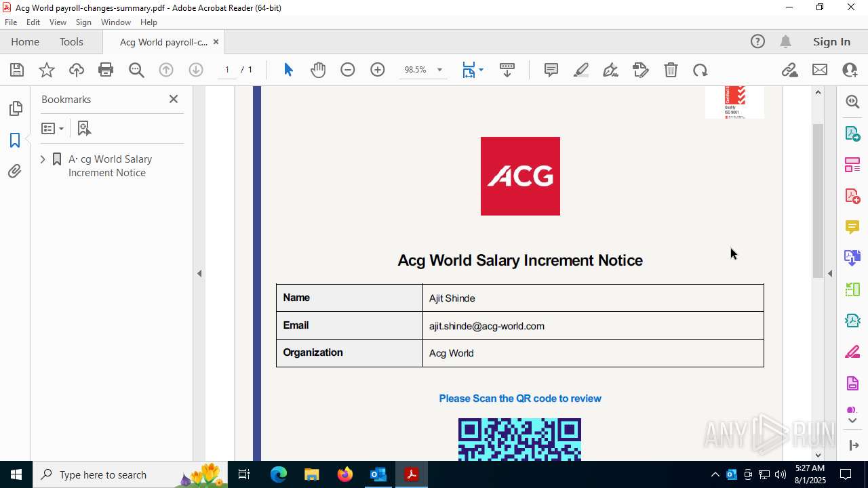Send the file by email envelope icon

click(820, 70)
